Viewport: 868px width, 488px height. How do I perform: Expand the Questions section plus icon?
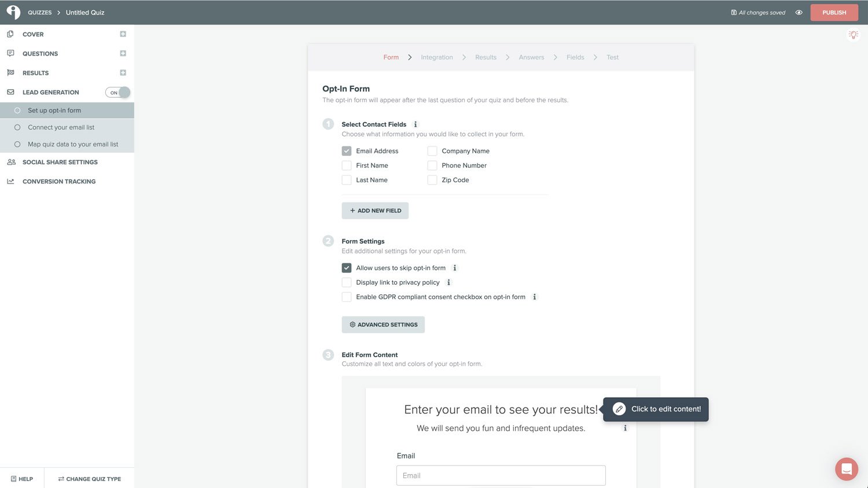click(123, 53)
